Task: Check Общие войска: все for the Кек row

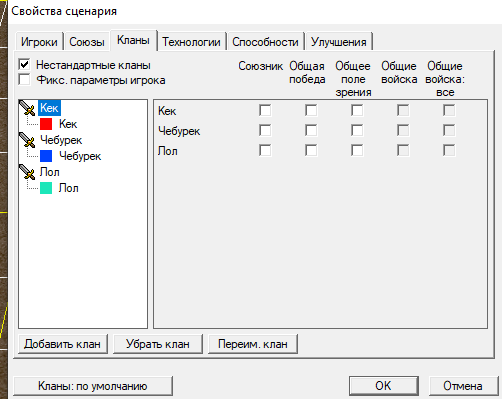Action: 449,110
